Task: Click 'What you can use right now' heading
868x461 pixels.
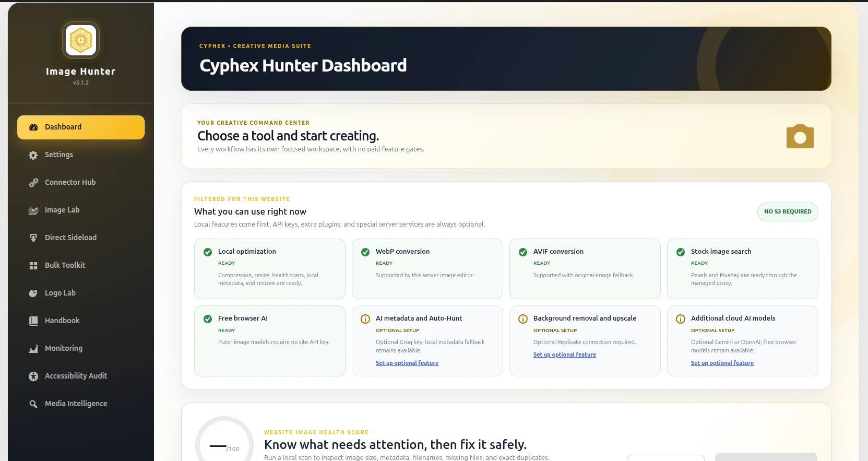Action: coord(250,212)
